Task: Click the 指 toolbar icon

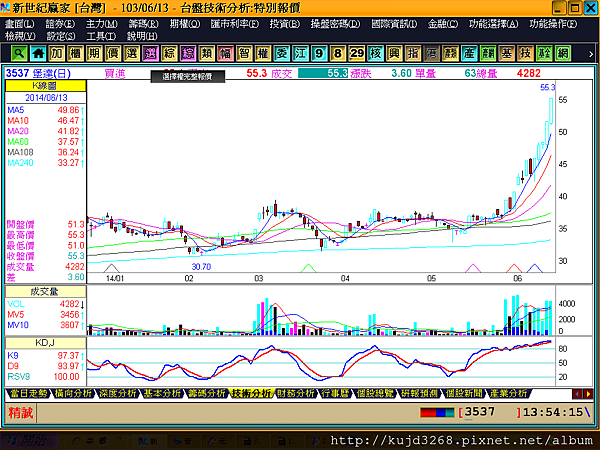Action: tap(413, 53)
